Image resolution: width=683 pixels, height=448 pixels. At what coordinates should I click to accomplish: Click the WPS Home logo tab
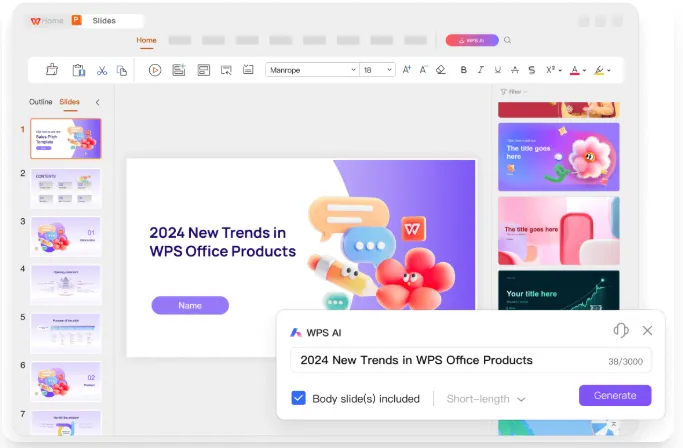coord(47,20)
